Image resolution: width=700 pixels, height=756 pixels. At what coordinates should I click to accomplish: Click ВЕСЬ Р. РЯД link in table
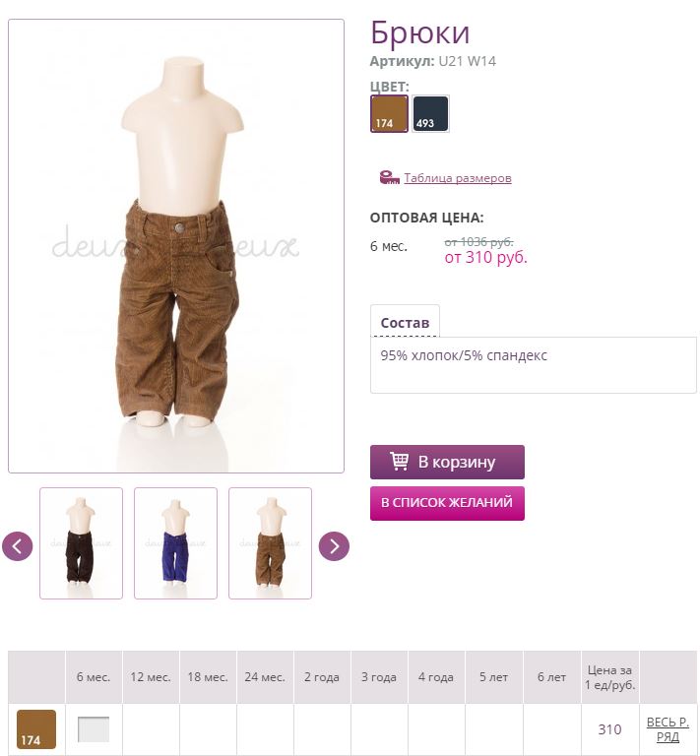coord(668,729)
